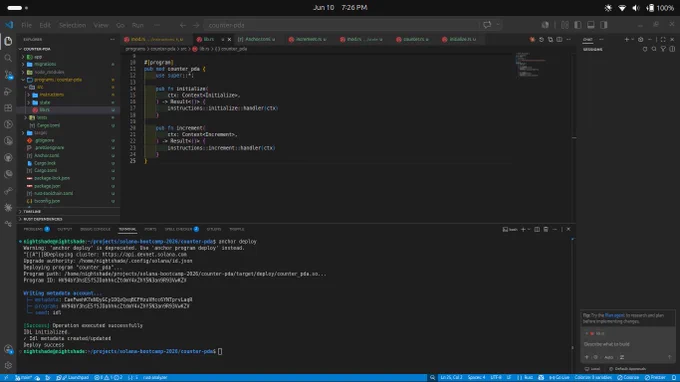Click Explorer views and more actions ellipsis

pyautogui.click(x=113, y=39)
